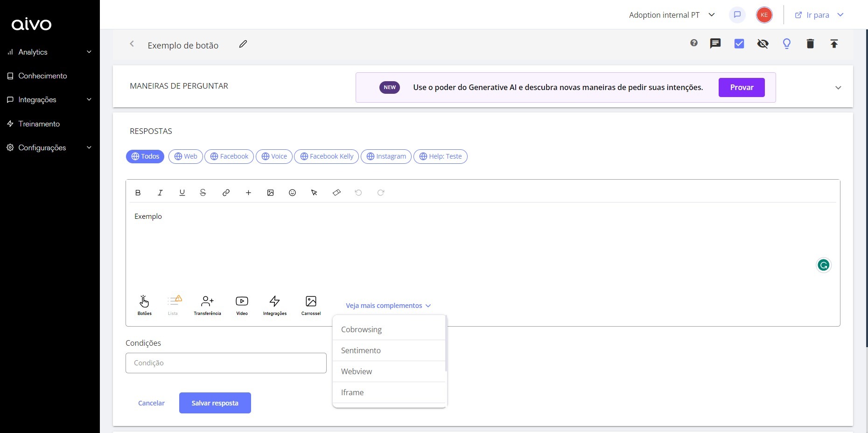Click the Salvar resposta button
Image resolution: width=868 pixels, height=433 pixels.
[x=215, y=403]
